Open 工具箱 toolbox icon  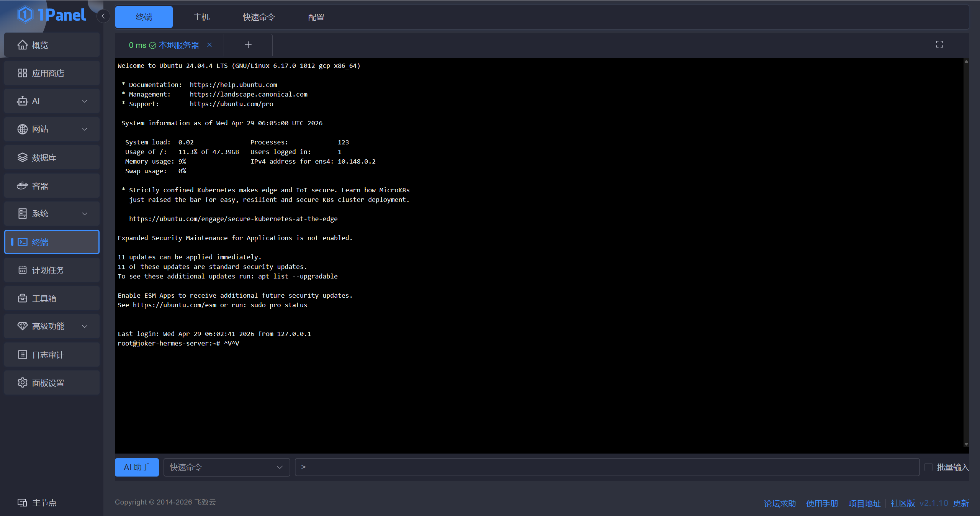(x=23, y=298)
